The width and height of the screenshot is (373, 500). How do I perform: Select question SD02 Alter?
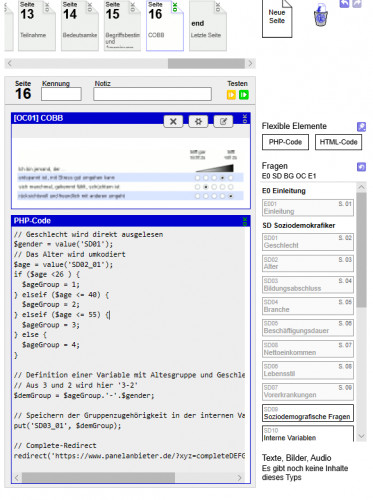pos(308,263)
